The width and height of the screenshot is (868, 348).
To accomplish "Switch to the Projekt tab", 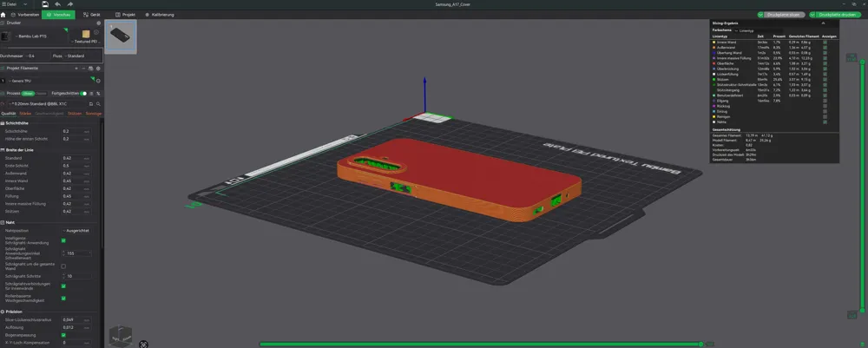I will point(125,15).
